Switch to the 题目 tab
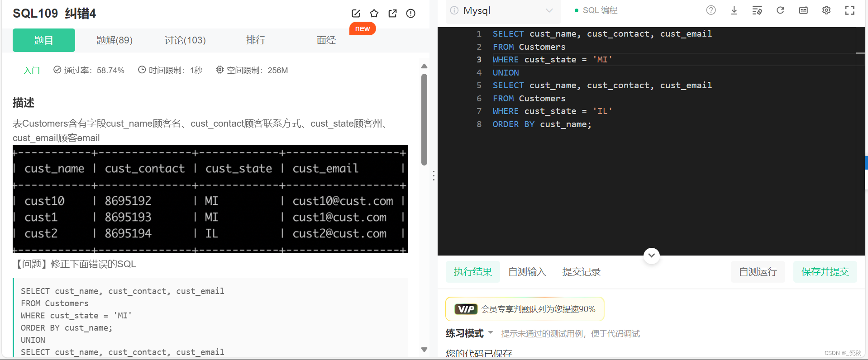Viewport: 868px width, 360px height. [x=44, y=40]
